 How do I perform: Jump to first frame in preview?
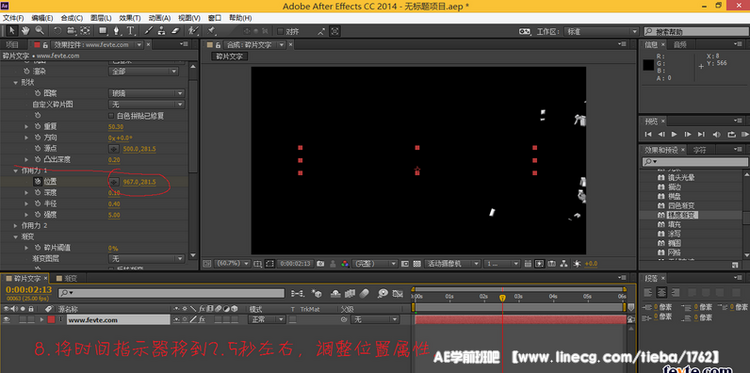pyautogui.click(x=648, y=134)
